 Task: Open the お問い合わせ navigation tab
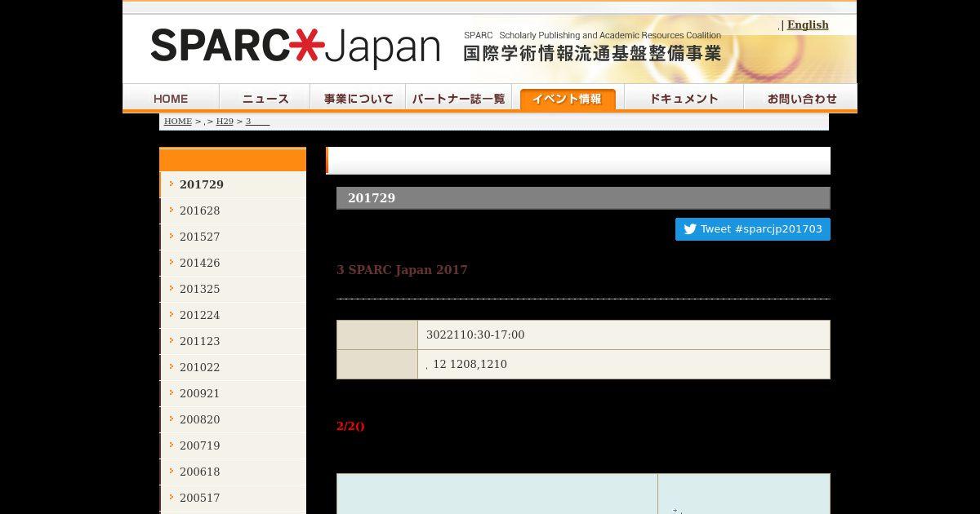(801, 98)
